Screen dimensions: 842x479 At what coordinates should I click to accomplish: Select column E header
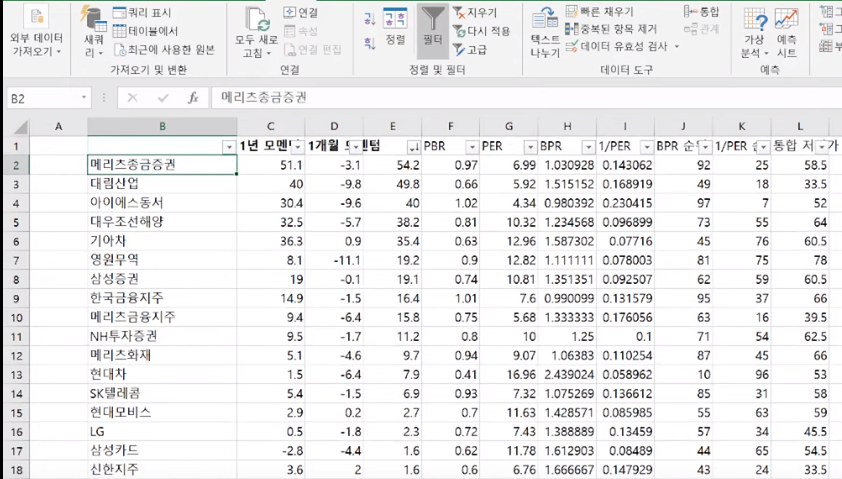pyautogui.click(x=393, y=127)
